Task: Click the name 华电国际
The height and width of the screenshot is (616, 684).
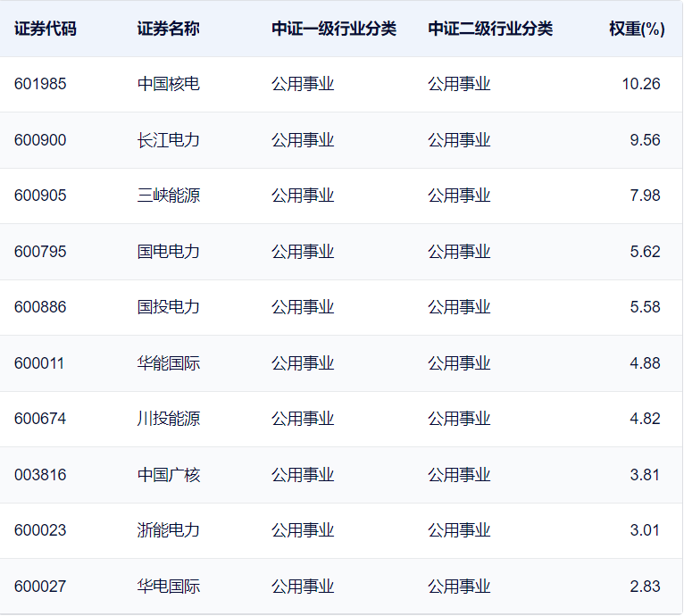Action: pyautogui.click(x=169, y=587)
